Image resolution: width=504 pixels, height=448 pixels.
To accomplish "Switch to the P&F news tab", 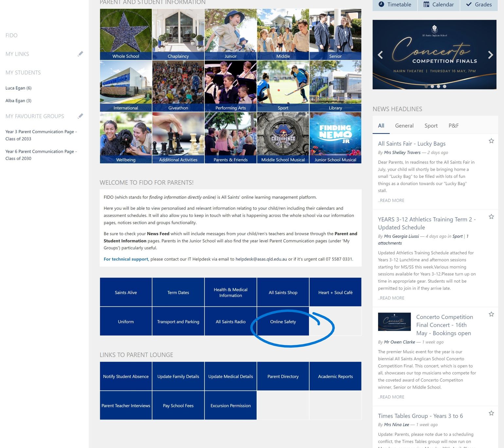I will pyautogui.click(x=453, y=126).
